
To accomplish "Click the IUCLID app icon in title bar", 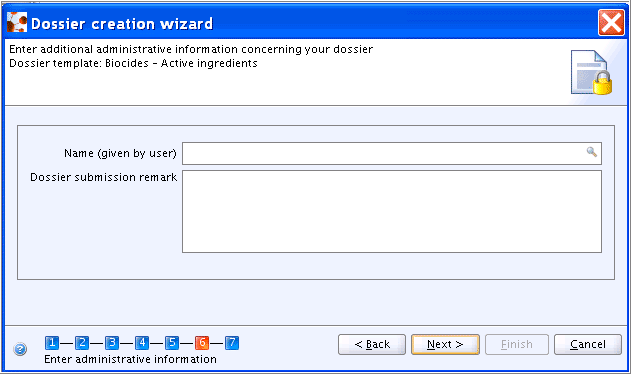I will pos(17,22).
